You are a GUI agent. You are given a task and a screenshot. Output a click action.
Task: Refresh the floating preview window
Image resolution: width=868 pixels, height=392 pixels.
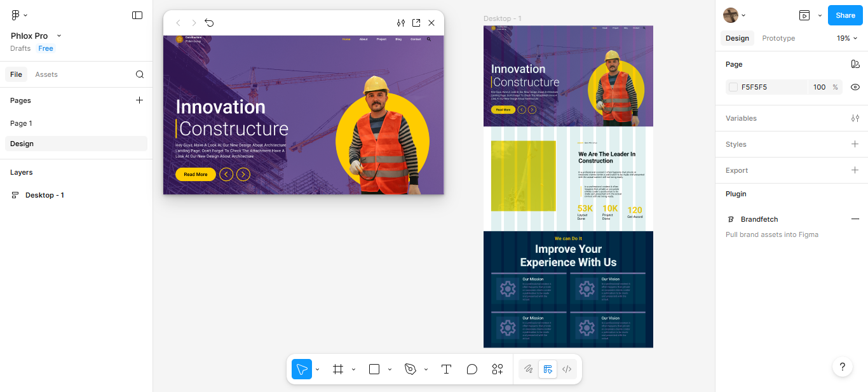209,23
